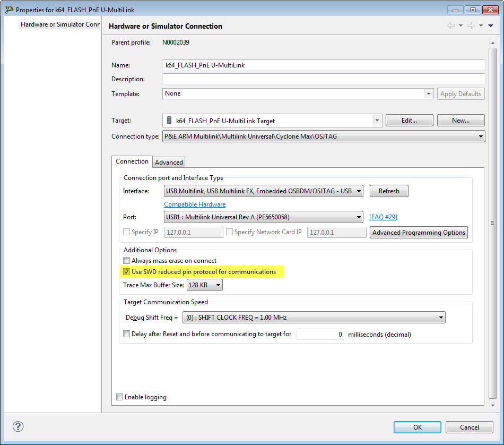Open the view menu triangle icon
This screenshot has width=504, height=445.
pos(491,25)
